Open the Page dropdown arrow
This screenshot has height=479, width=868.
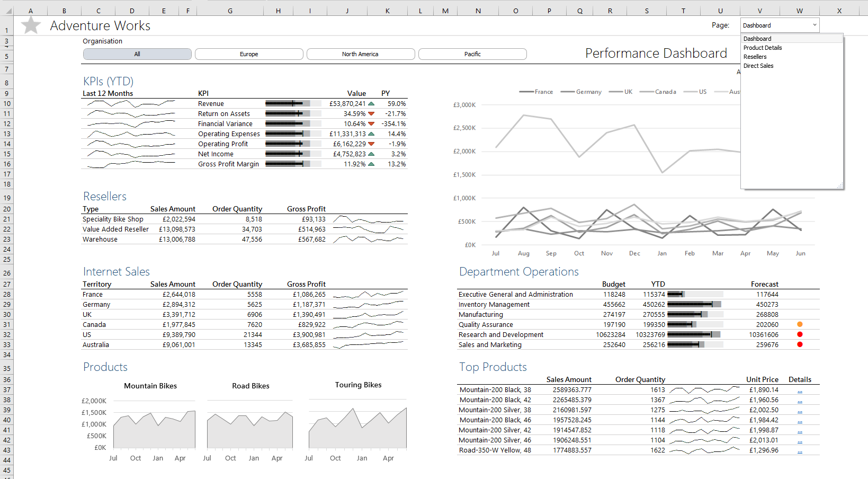click(815, 25)
